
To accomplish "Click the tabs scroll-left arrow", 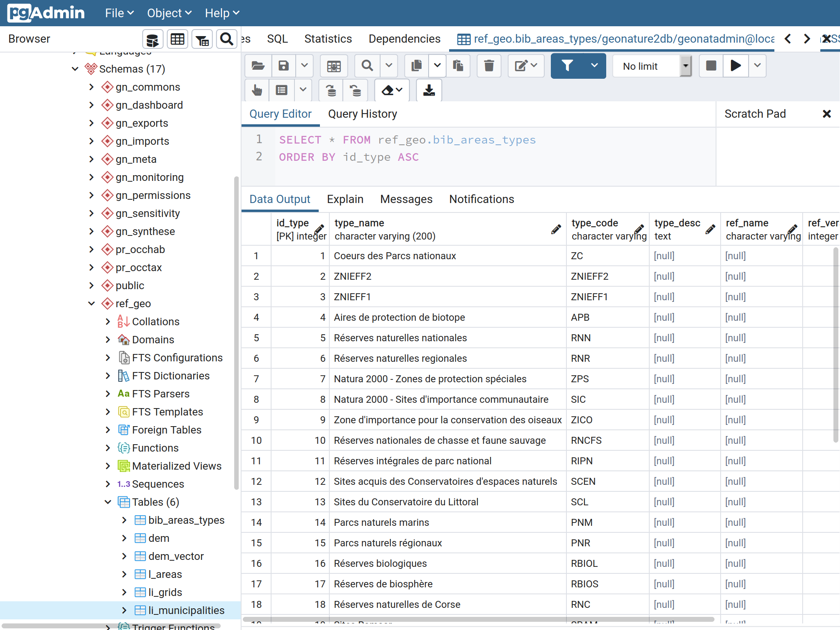I will point(787,39).
